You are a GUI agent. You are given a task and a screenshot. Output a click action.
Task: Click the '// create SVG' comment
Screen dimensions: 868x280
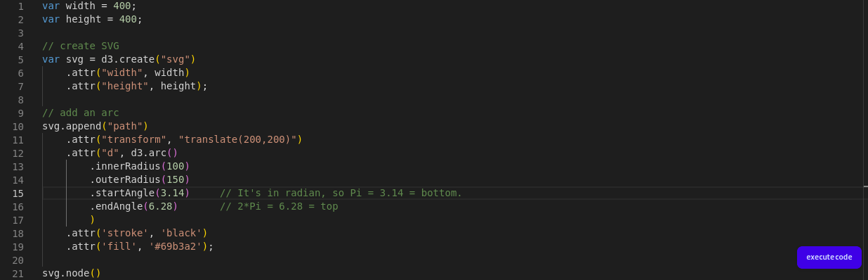click(80, 46)
